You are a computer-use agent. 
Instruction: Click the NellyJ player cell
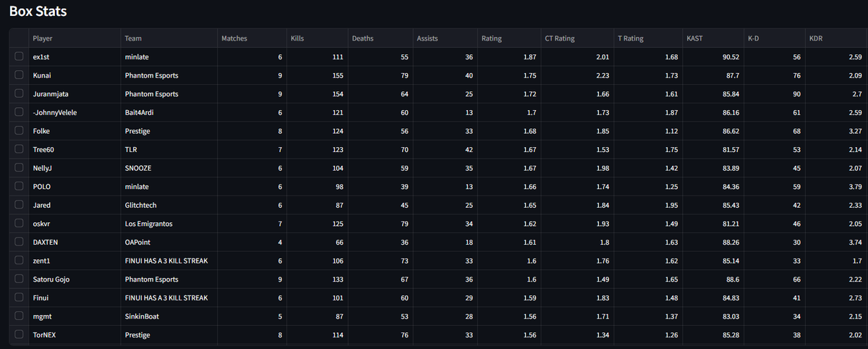tap(75, 168)
